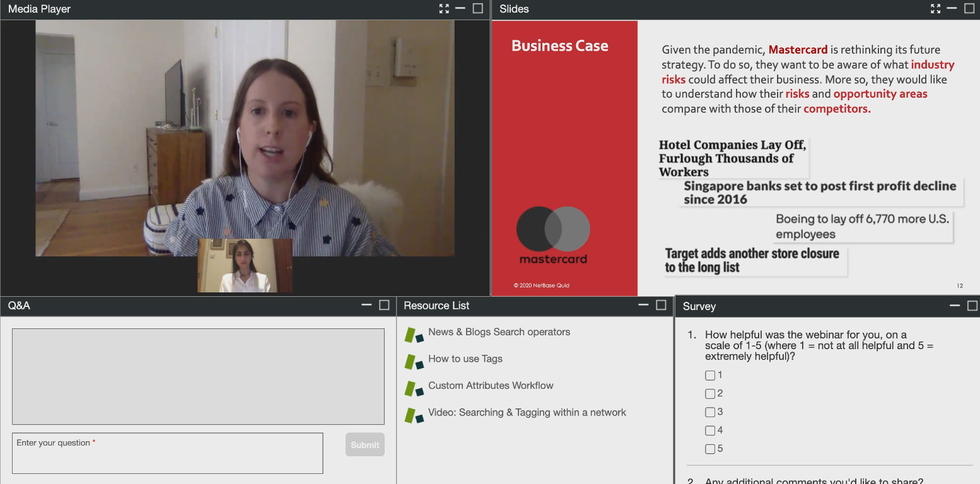Image resolution: width=980 pixels, height=484 pixels.
Task: Minimize the Resource List panel
Action: (643, 305)
